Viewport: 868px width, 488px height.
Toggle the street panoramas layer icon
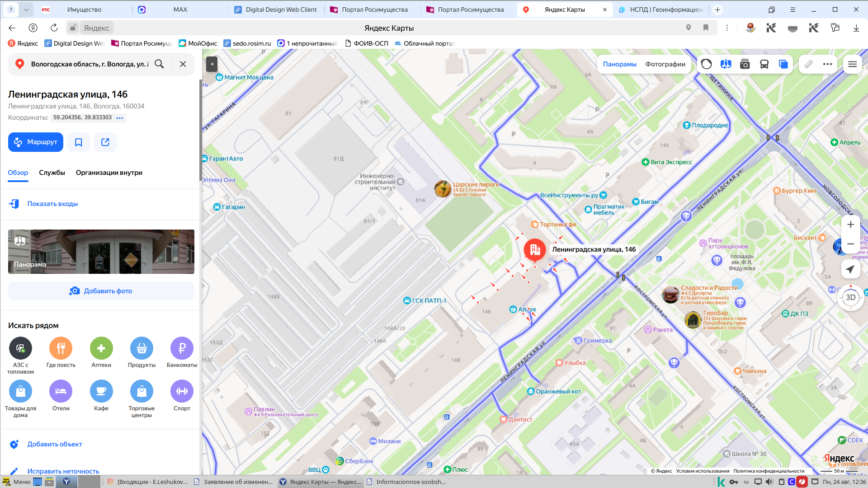(726, 64)
